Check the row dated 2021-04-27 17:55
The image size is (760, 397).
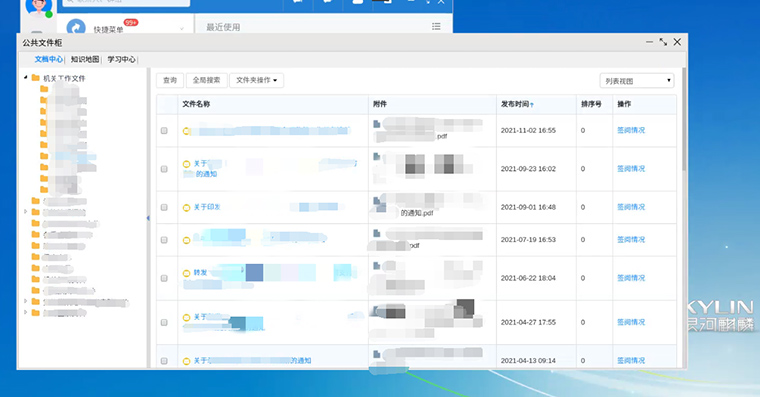coord(164,322)
